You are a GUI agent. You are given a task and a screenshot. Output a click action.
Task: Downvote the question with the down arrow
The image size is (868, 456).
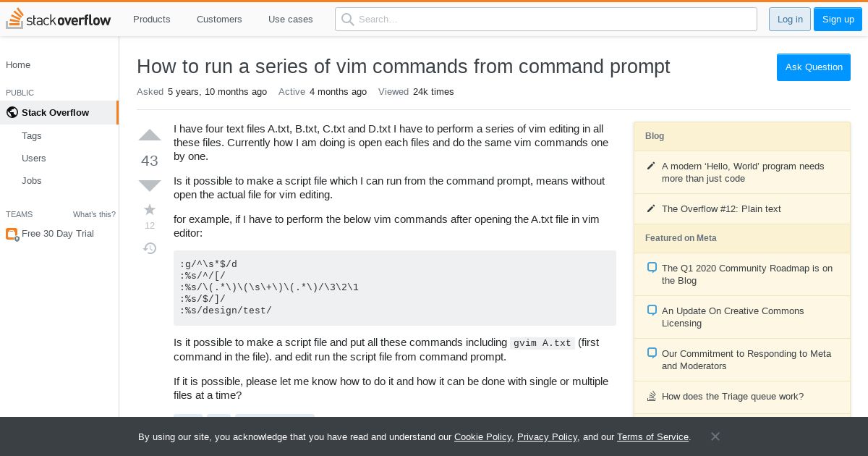pyautogui.click(x=150, y=186)
